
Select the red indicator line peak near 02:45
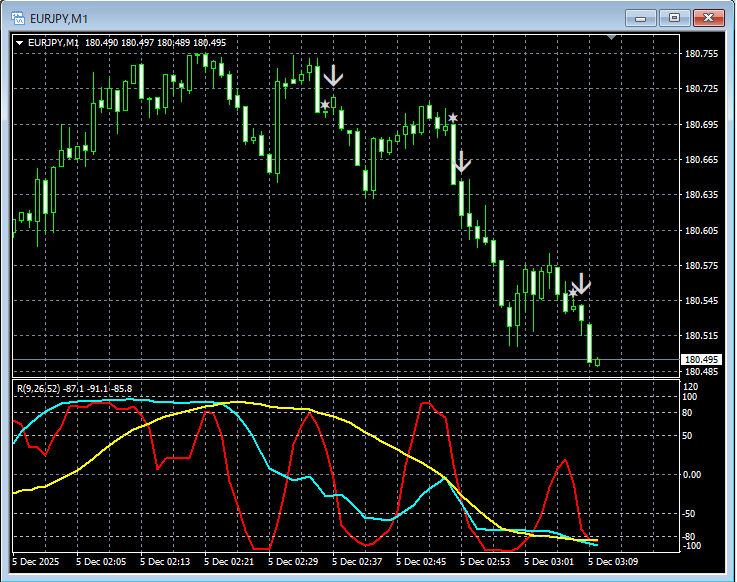tap(427, 403)
